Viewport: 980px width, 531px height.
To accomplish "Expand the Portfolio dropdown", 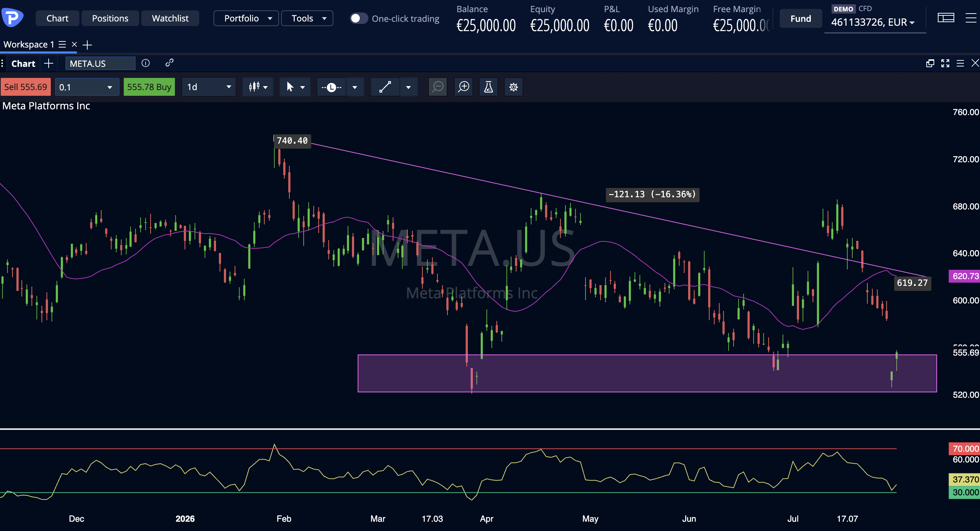I will pos(246,18).
